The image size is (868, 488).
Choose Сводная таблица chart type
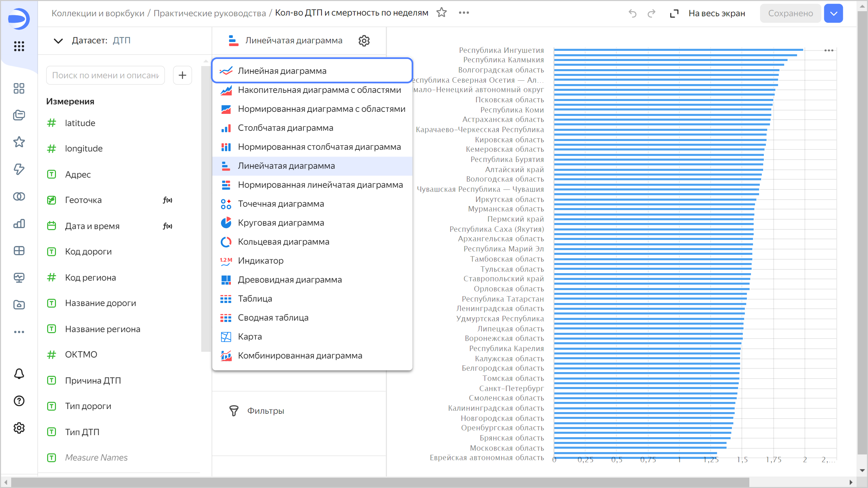coord(273,318)
